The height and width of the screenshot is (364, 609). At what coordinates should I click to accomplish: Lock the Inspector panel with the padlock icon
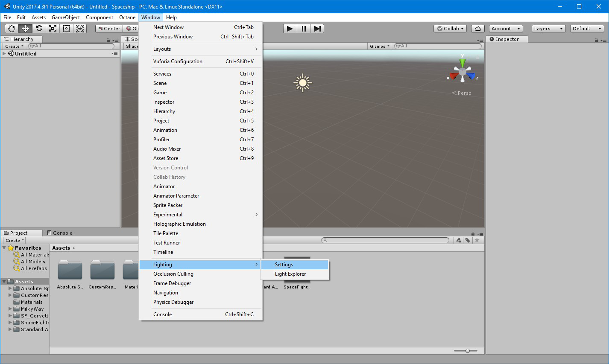[596, 40]
